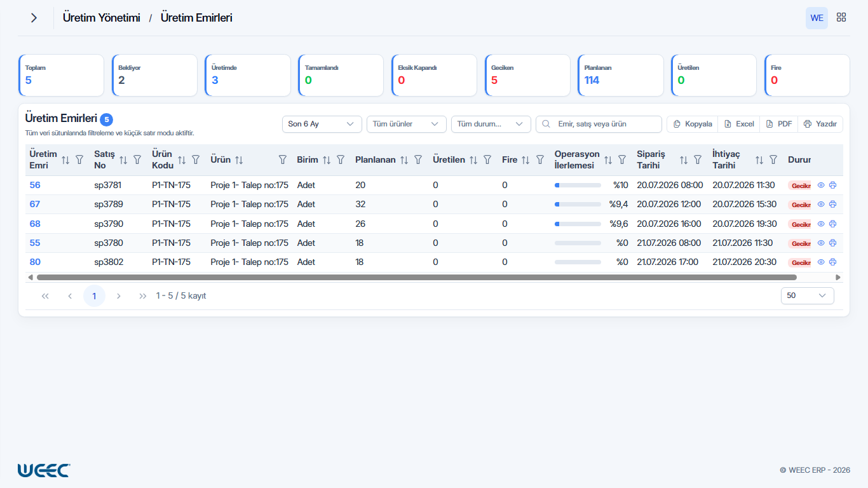
Task: Click the right arrow of the horizontal scrollbar
Action: [838, 278]
